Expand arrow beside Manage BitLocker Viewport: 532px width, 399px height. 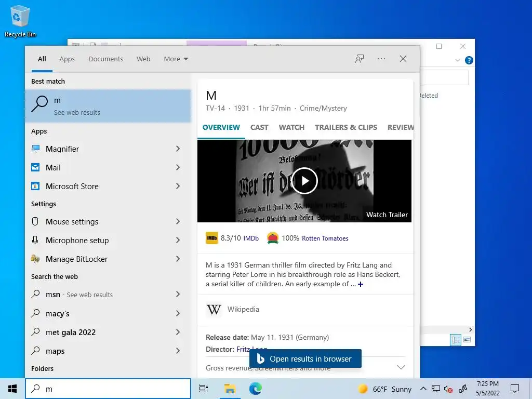[x=178, y=259]
